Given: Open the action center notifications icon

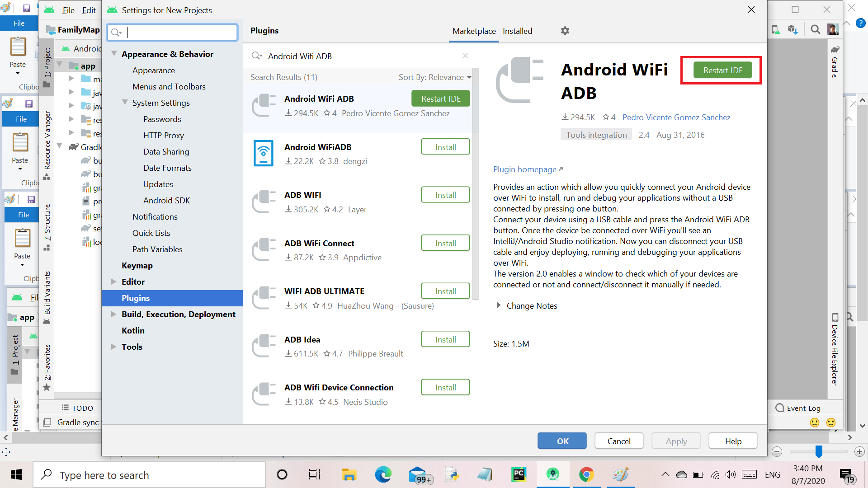Looking at the screenshot, I should pyautogui.click(x=847, y=475).
